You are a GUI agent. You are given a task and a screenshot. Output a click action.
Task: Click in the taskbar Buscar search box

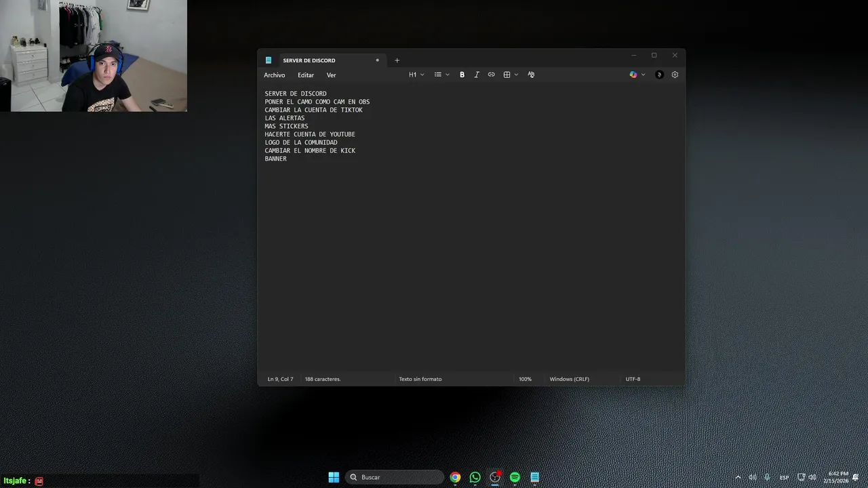tap(395, 477)
